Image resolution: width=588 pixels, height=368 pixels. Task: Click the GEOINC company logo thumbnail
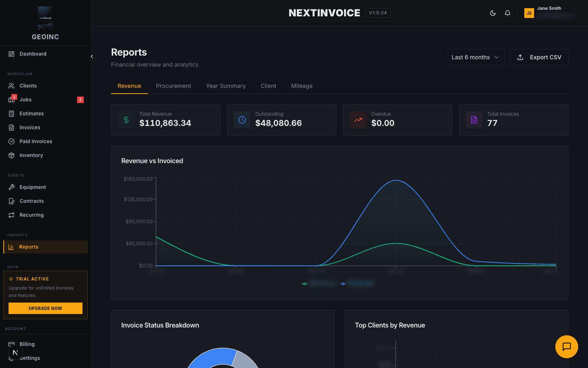coord(45,18)
